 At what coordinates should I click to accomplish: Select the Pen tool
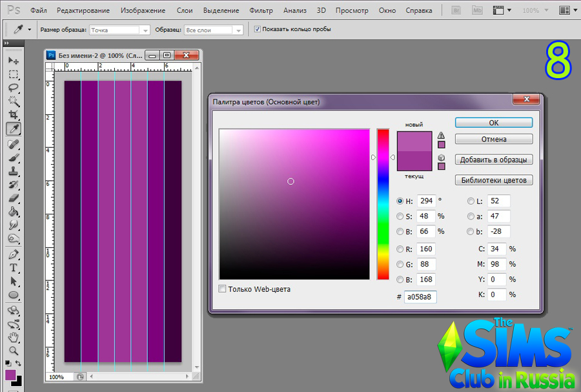(x=14, y=254)
